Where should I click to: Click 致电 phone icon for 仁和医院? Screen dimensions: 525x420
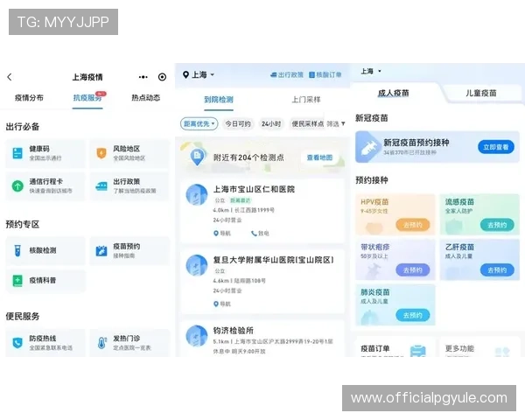(x=260, y=233)
